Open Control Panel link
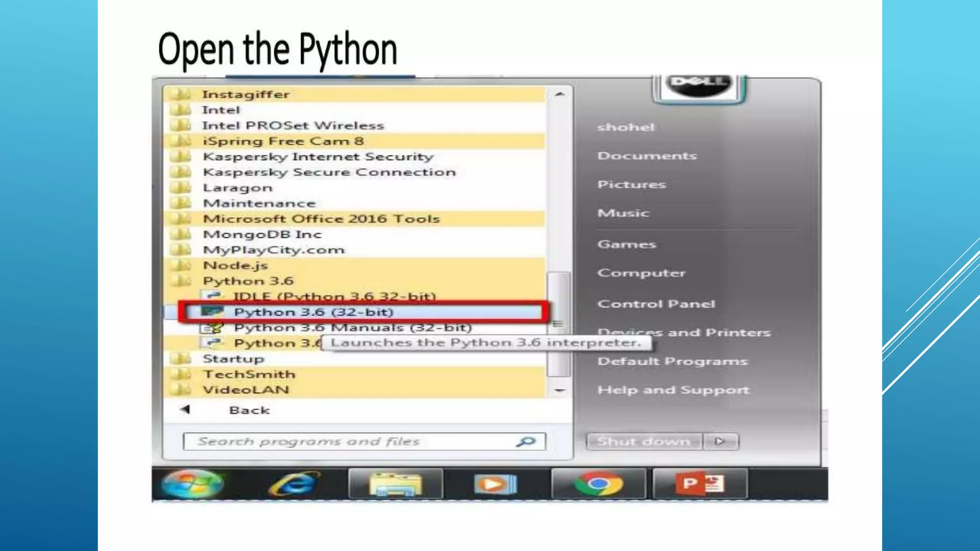The height and width of the screenshot is (551, 980). point(656,304)
